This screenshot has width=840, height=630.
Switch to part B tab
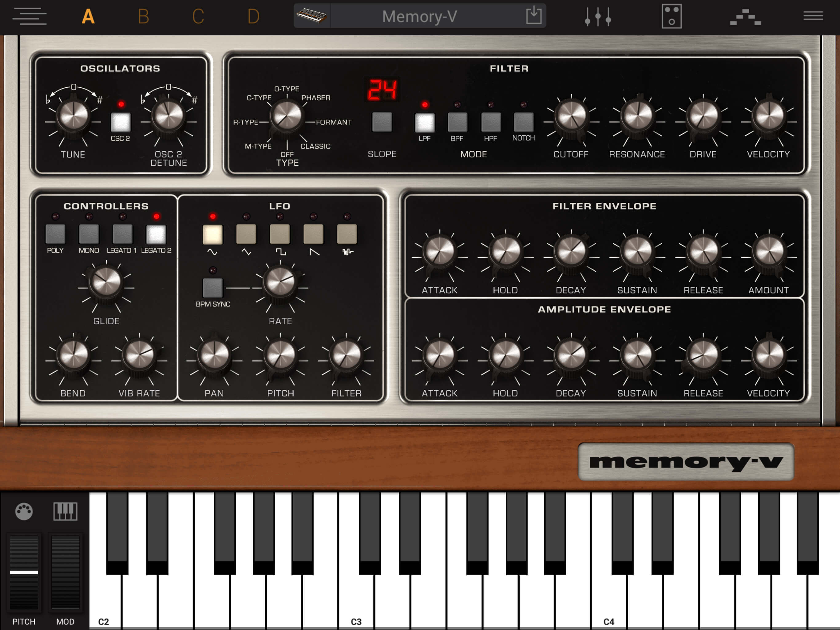143,16
